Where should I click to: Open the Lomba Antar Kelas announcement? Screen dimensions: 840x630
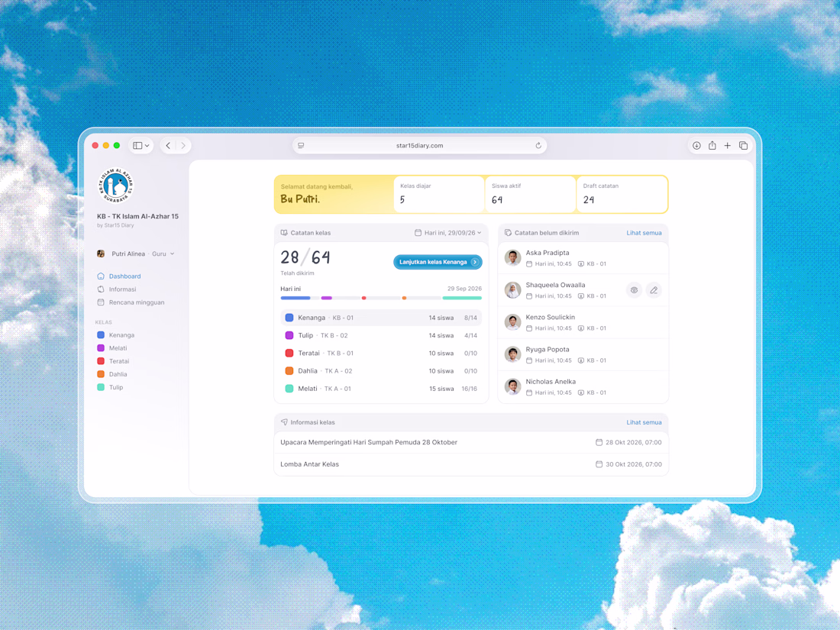tap(471, 464)
